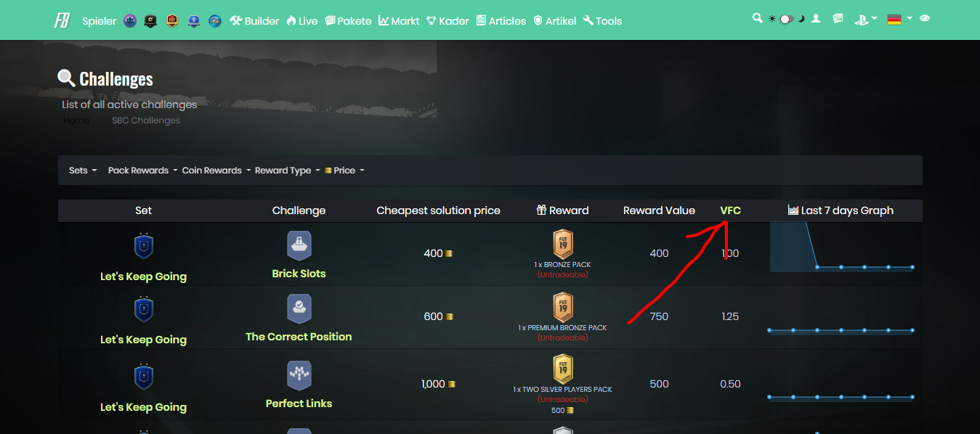
Task: Expand the Sets filter dropdown
Action: [x=83, y=171]
